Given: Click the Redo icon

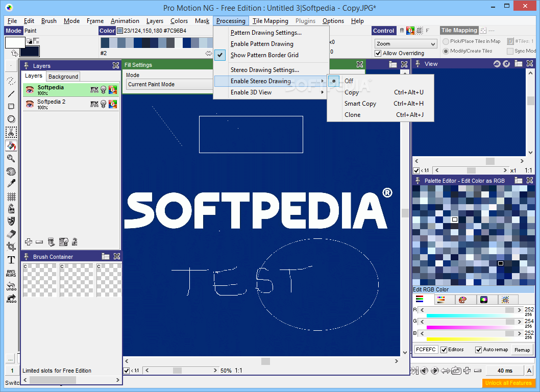Looking at the screenshot, I should pyautogui.click(x=11, y=298).
